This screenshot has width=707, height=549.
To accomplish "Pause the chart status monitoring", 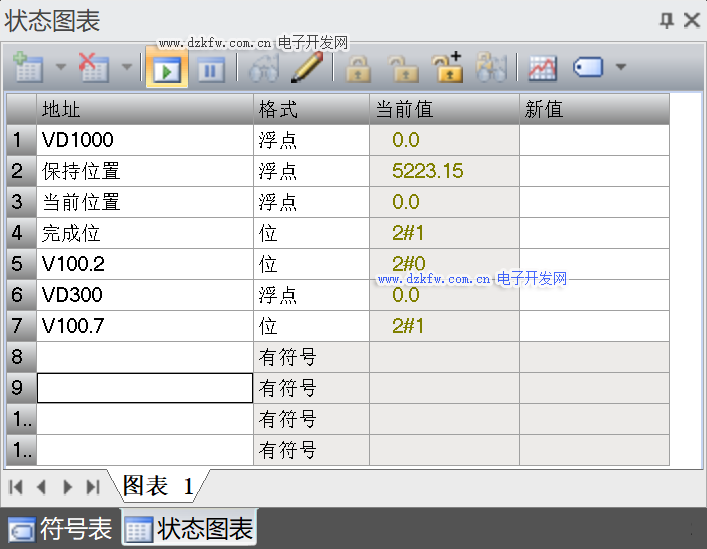I will [x=210, y=69].
